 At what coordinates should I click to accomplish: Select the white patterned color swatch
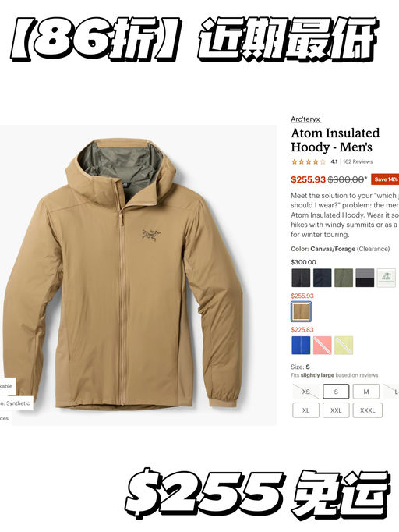(387, 278)
